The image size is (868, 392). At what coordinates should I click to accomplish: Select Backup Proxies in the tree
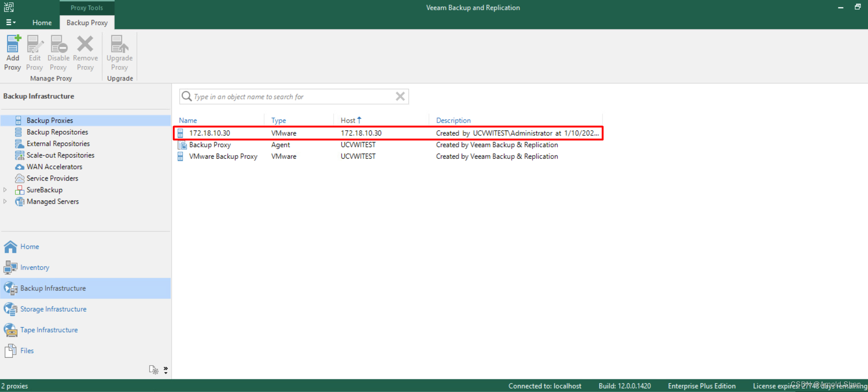pos(50,120)
